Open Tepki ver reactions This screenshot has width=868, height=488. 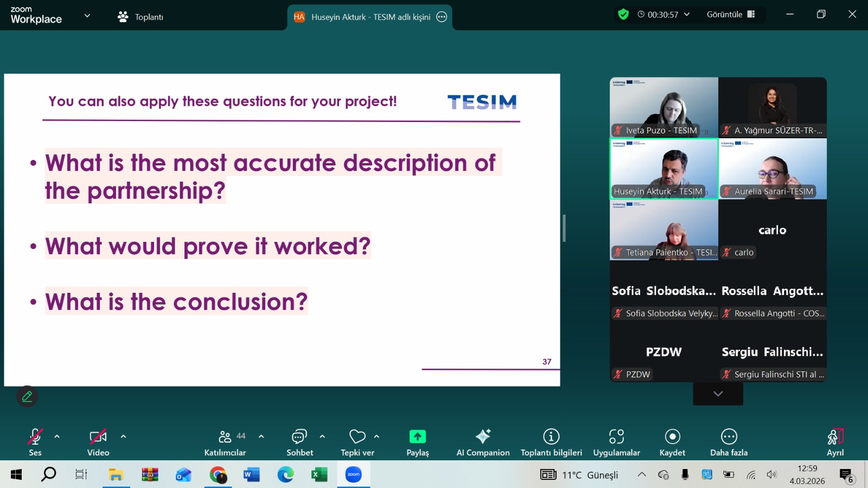[357, 442]
